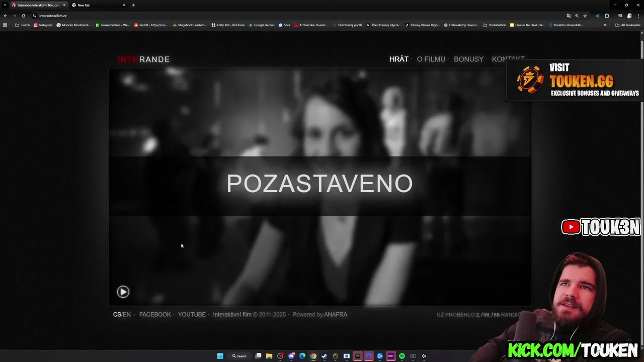Viewport: 644px width, 362px height.
Task: Open the Deal or No Deal bookmark
Action: click(527, 25)
